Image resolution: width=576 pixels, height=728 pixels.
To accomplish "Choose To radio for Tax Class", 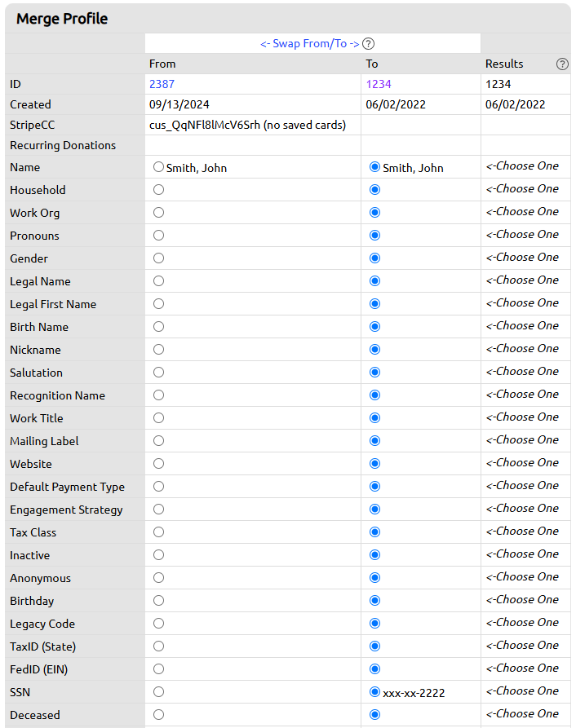I will [374, 532].
